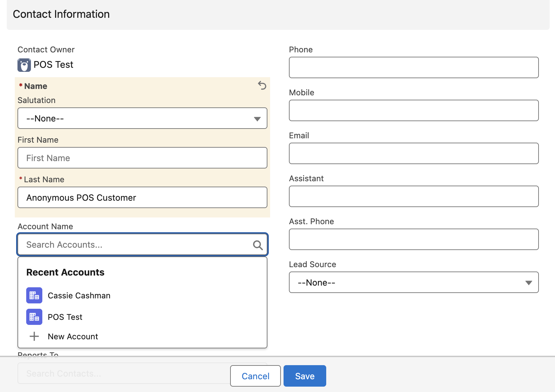Screen dimensions: 555x392
Task: Focus the Email text box
Action: 414,153
